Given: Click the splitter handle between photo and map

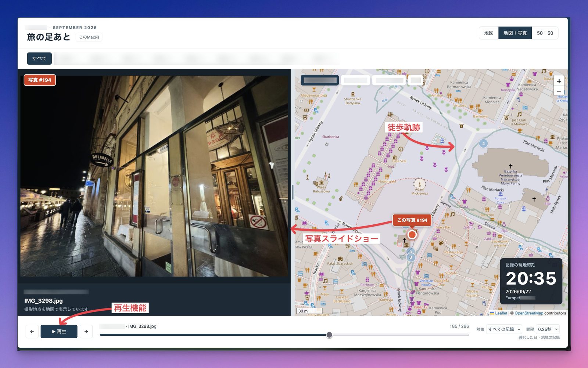Looking at the screenshot, I should click(293, 192).
